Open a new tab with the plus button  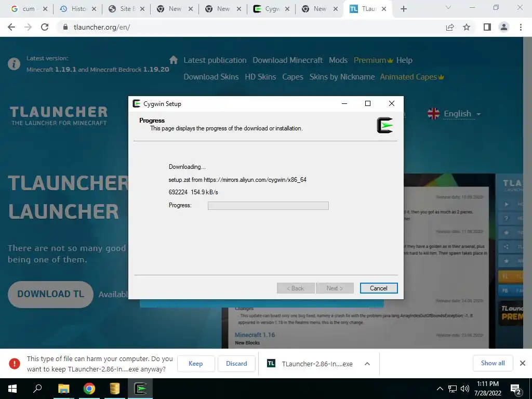403,9
